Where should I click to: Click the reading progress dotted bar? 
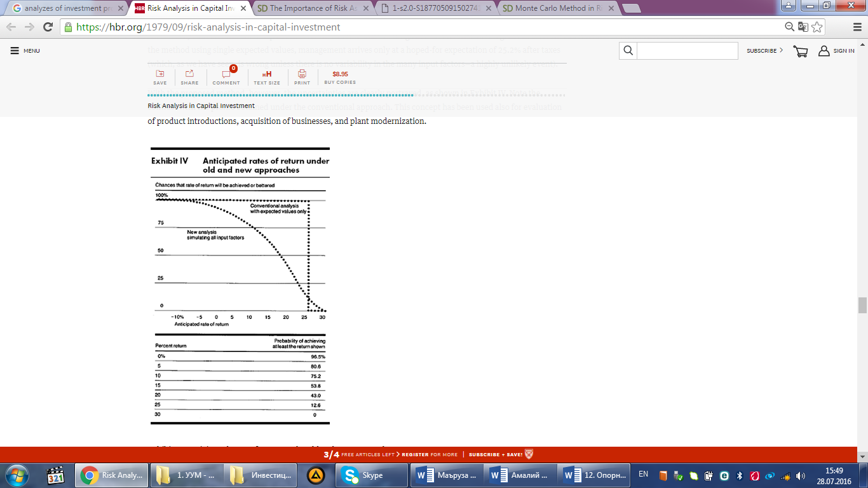click(x=356, y=95)
